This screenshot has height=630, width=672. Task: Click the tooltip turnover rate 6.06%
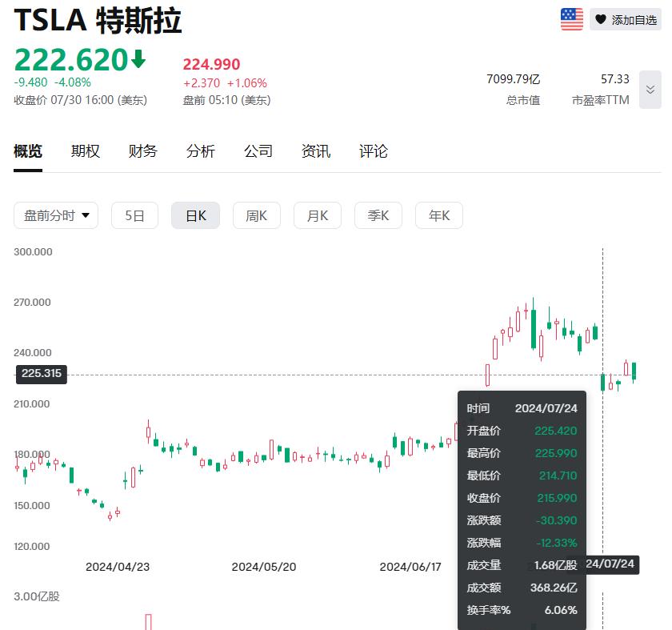[561, 610]
